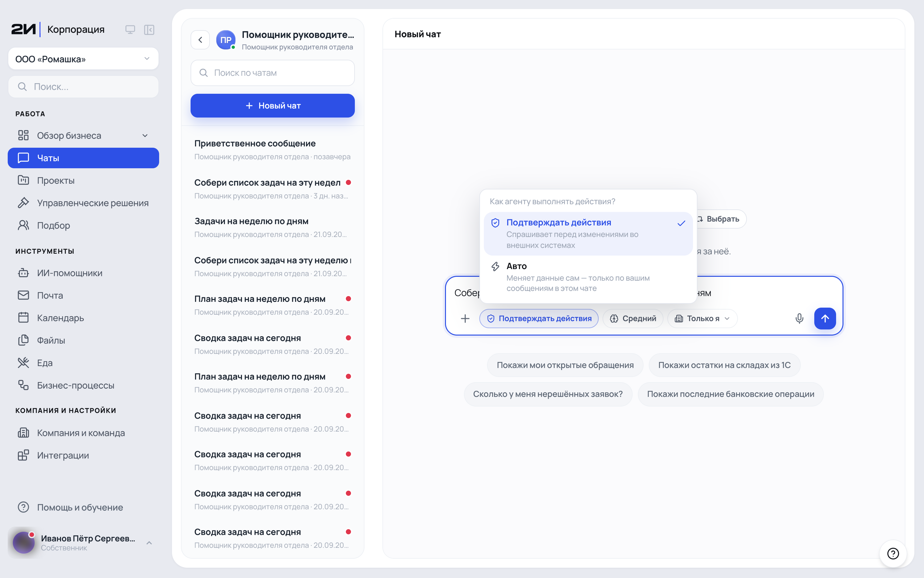Go back with the left arrow button
Viewport: 924px width, 578px height.
200,40
